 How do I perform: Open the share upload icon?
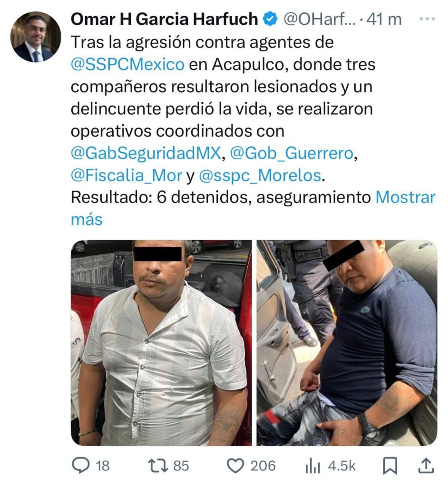pos(426,466)
